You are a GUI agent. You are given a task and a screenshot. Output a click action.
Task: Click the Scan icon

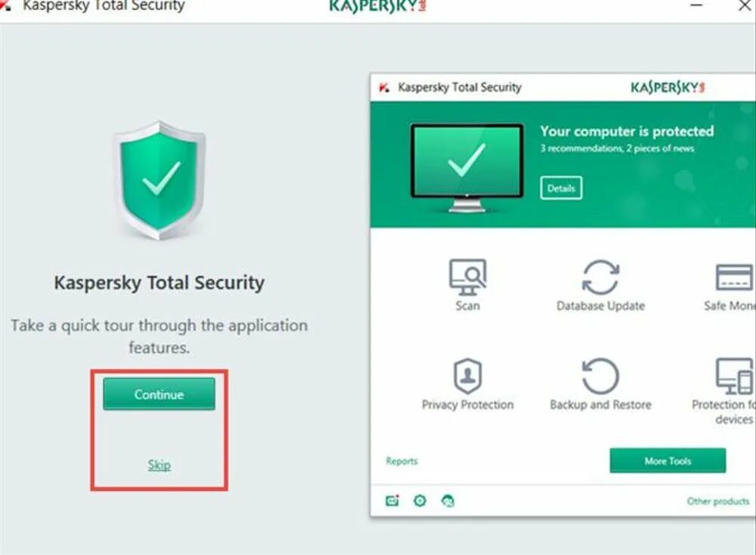click(467, 277)
